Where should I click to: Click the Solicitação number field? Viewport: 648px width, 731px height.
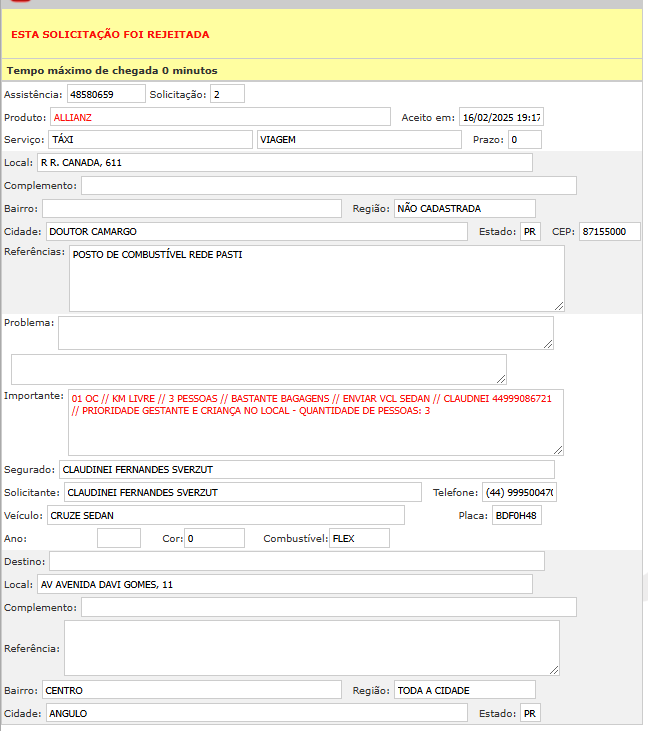[x=227, y=94]
